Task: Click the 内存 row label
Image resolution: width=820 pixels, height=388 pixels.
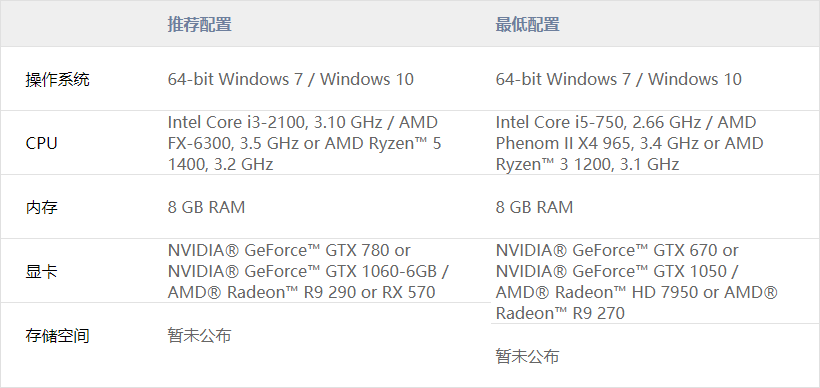Action: [41, 207]
